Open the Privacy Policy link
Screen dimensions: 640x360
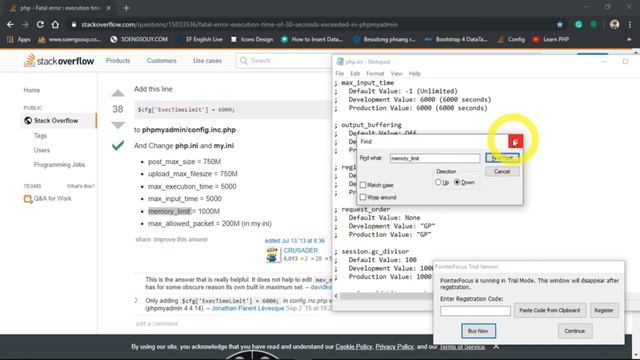coord(394,347)
